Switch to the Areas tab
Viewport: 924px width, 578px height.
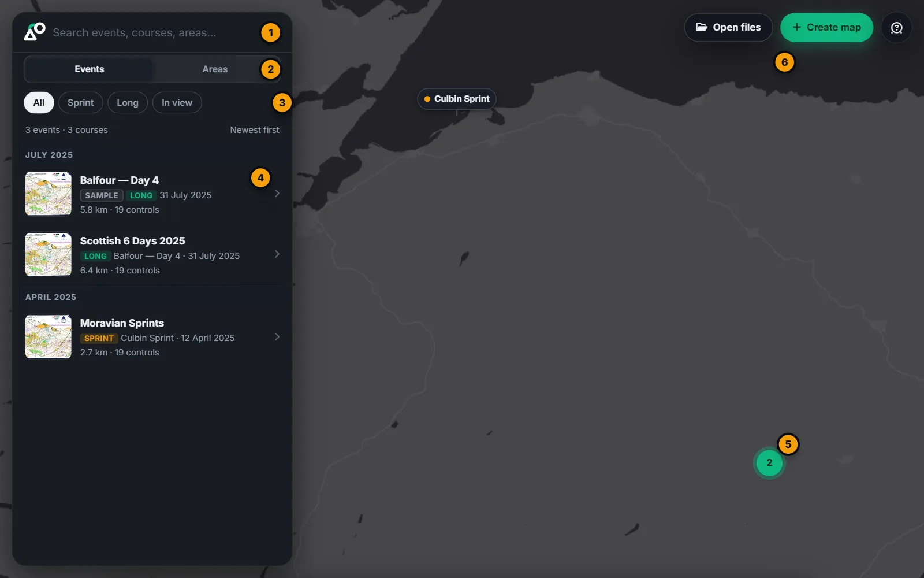point(215,69)
